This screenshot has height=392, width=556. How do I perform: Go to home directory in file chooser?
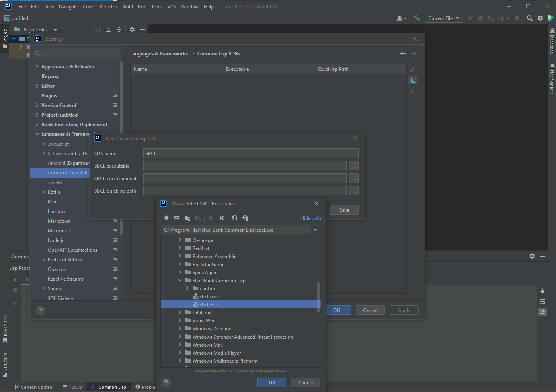(166, 218)
